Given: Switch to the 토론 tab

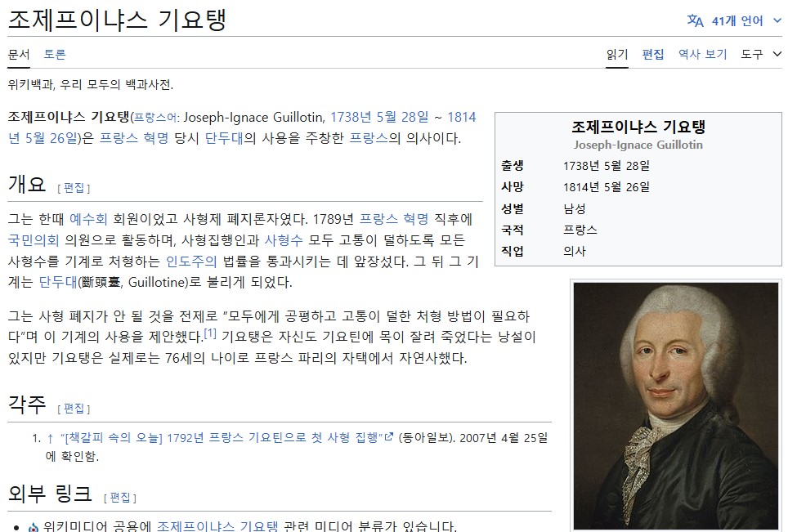Looking at the screenshot, I should (x=55, y=54).
